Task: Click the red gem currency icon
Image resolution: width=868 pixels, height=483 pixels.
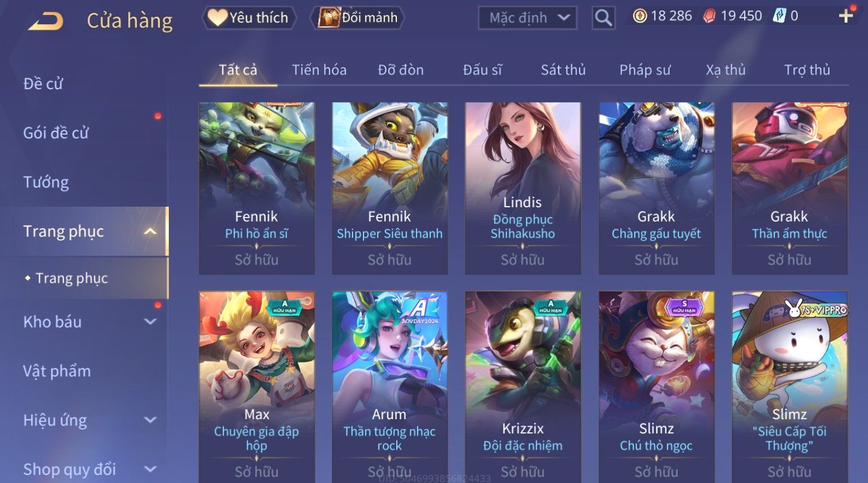Action: pos(710,16)
